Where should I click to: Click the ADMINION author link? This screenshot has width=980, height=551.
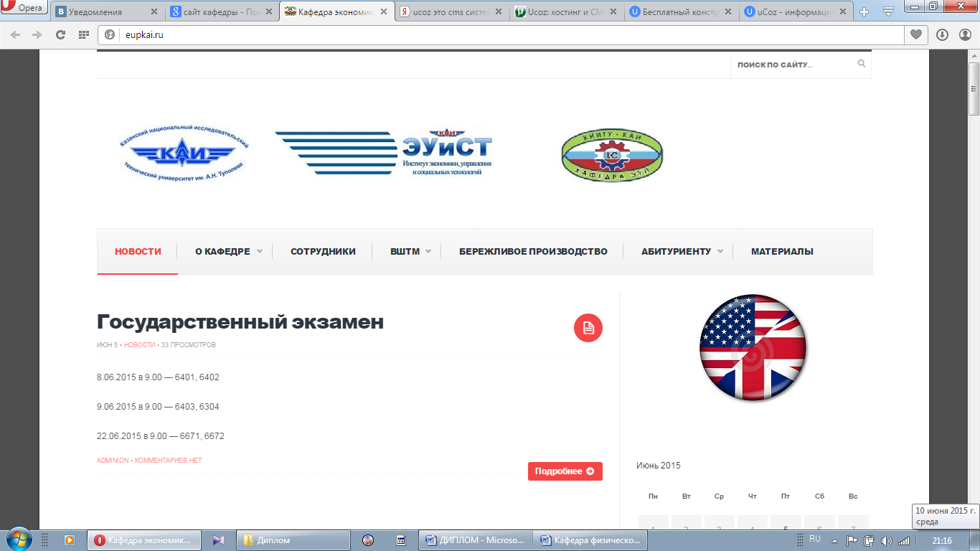pos(113,461)
